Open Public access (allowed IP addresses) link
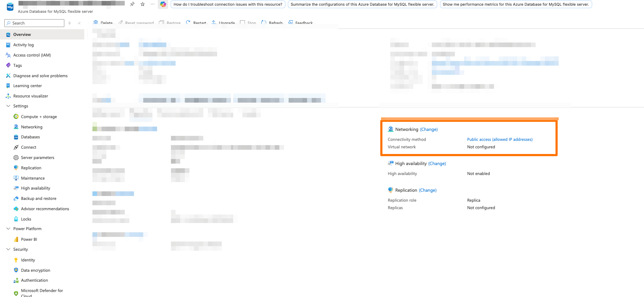Viewport: 644px width, 297px height. click(500, 139)
